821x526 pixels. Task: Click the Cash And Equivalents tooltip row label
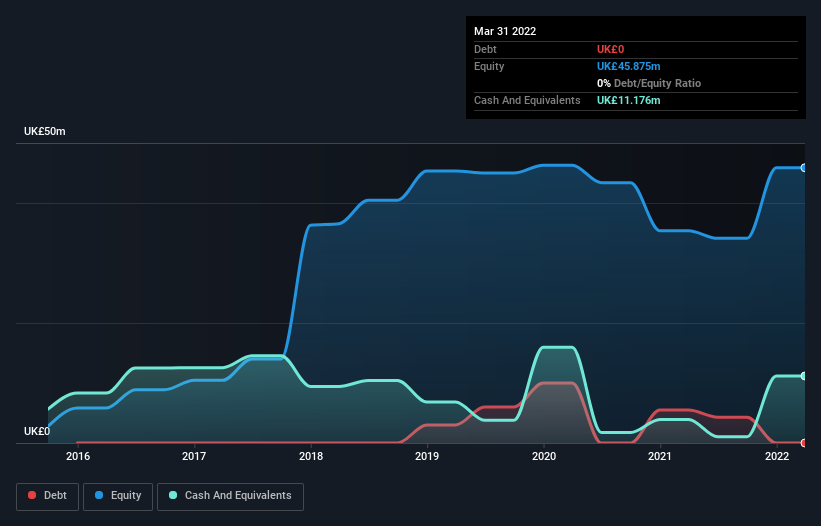tap(527, 100)
